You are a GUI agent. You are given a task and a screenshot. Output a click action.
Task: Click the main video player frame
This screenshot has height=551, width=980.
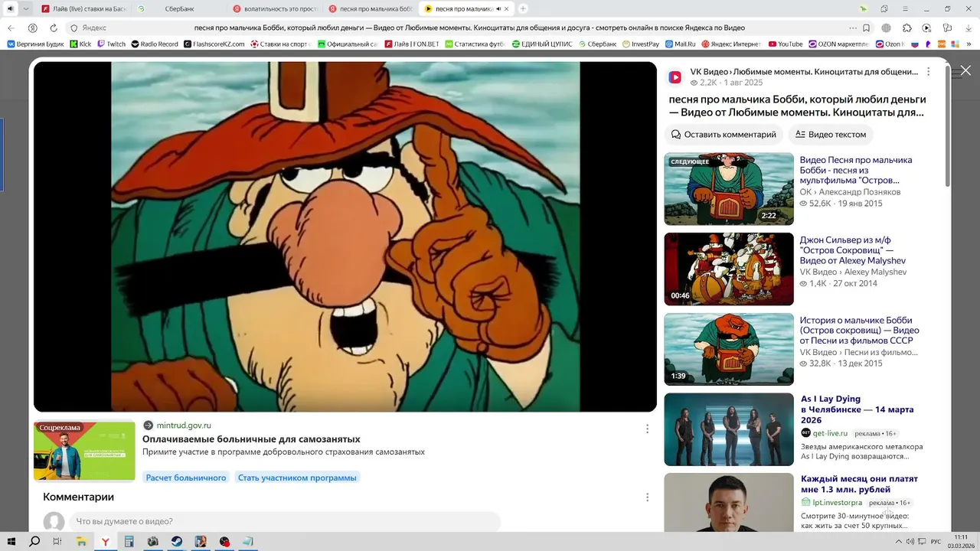[345, 236]
